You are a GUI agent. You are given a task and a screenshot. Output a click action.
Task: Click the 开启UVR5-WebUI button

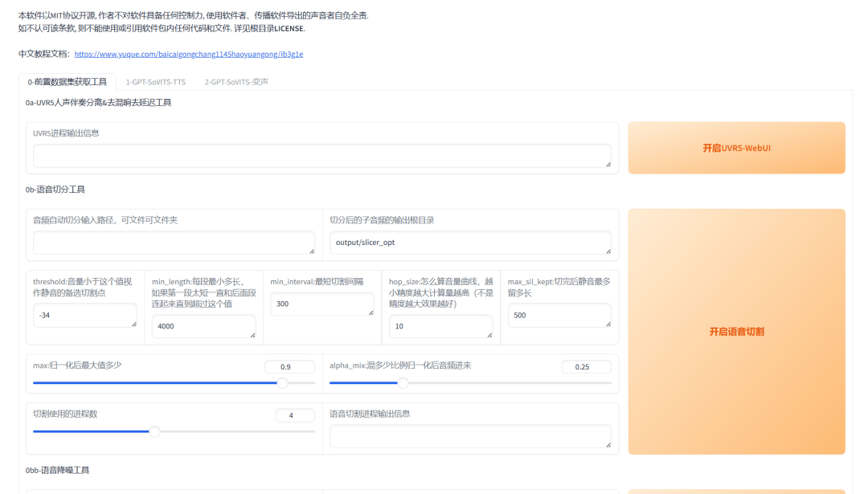tap(736, 148)
